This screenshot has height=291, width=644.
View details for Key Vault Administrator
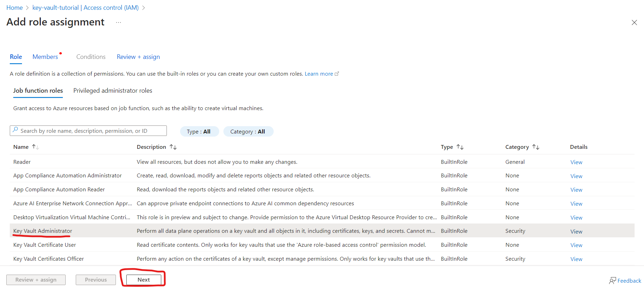click(x=576, y=231)
